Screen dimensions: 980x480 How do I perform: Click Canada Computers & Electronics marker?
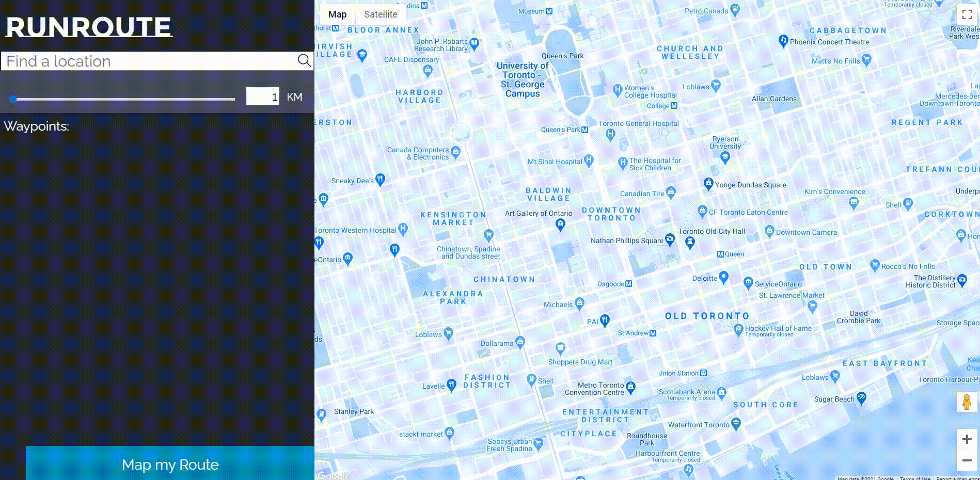[455, 152]
